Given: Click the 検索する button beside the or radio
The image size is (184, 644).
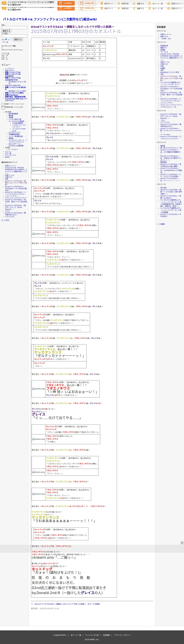Looking at the screenshot, I should [18, 39].
